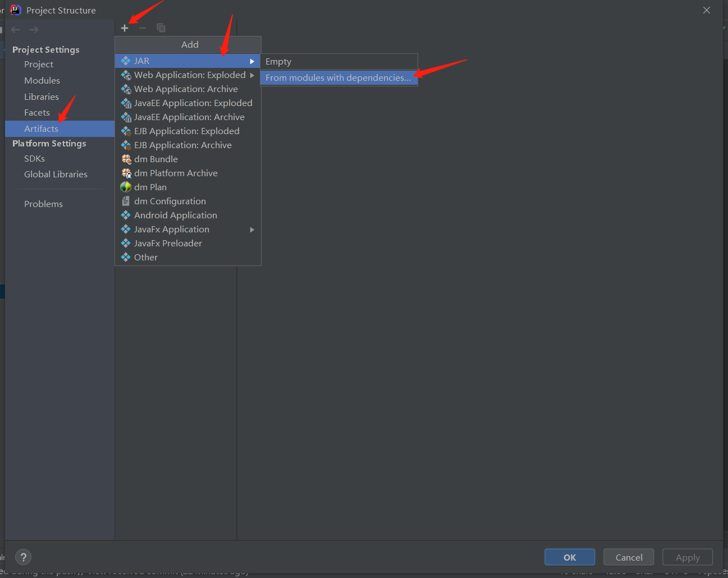Select Web Application: Exploded menu entry
The image size is (728, 578).
(x=187, y=75)
